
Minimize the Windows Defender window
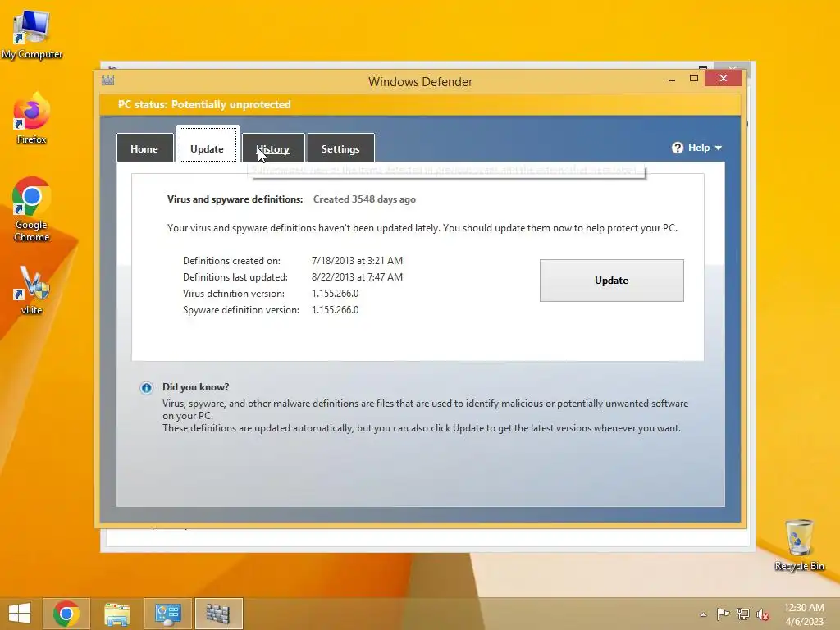[x=672, y=79]
